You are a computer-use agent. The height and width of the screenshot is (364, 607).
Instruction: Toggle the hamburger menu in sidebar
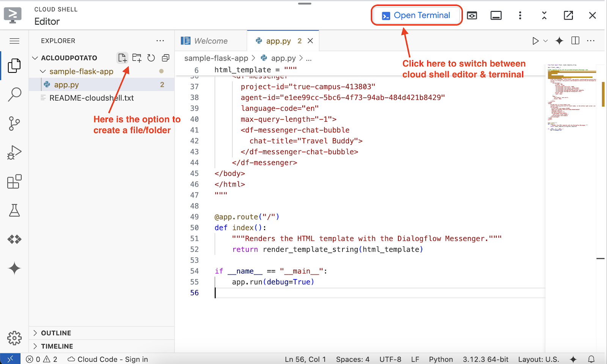click(x=14, y=41)
